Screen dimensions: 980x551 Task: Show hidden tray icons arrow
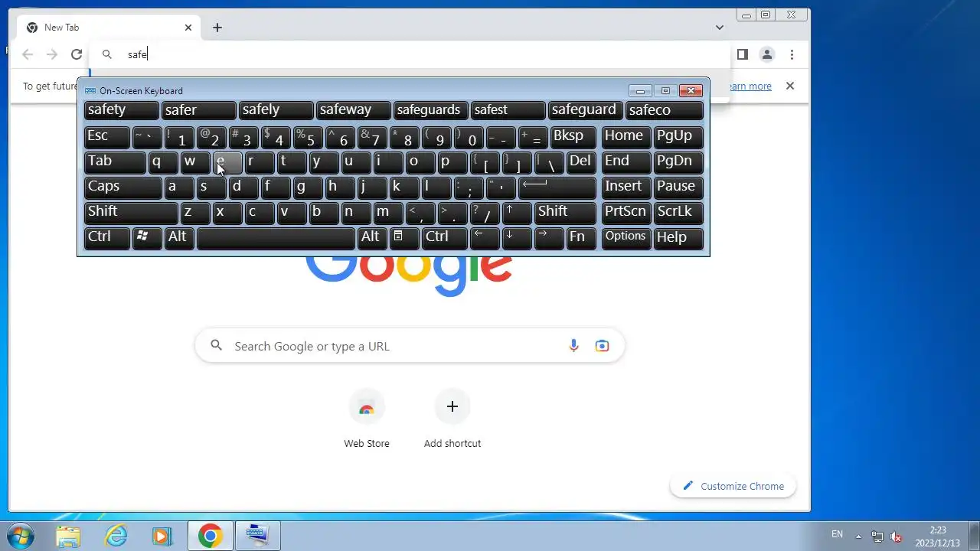(x=858, y=536)
